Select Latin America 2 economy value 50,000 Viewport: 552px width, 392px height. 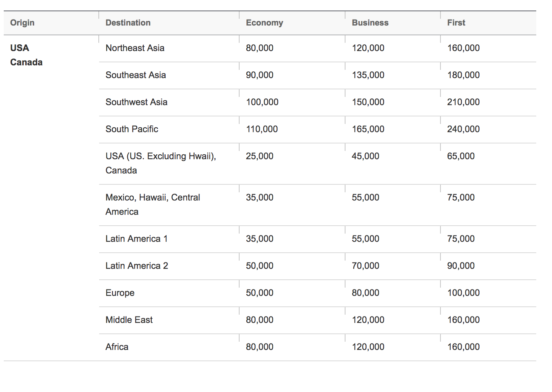pyautogui.click(x=259, y=266)
